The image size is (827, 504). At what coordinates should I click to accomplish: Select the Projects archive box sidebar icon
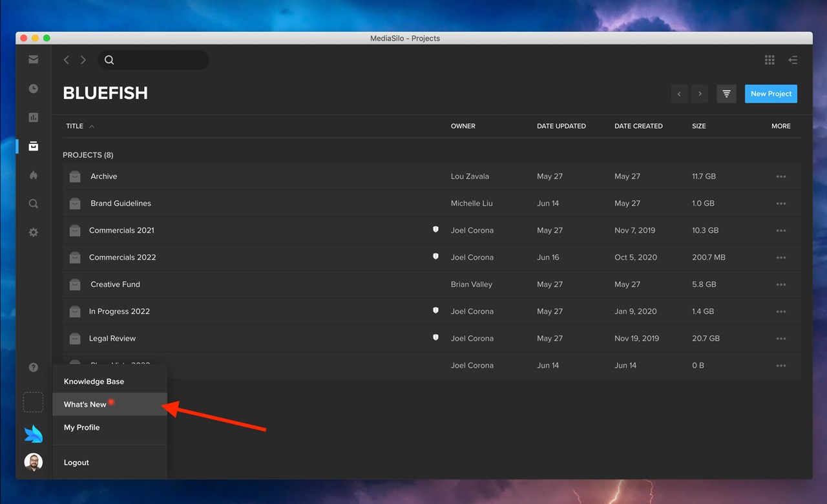[34, 146]
